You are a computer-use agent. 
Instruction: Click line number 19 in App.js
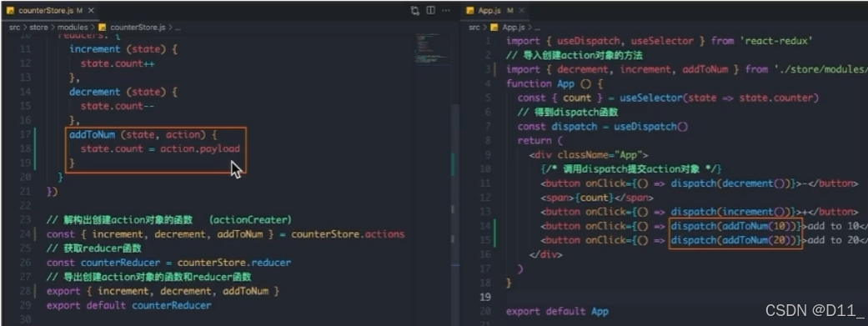485,297
